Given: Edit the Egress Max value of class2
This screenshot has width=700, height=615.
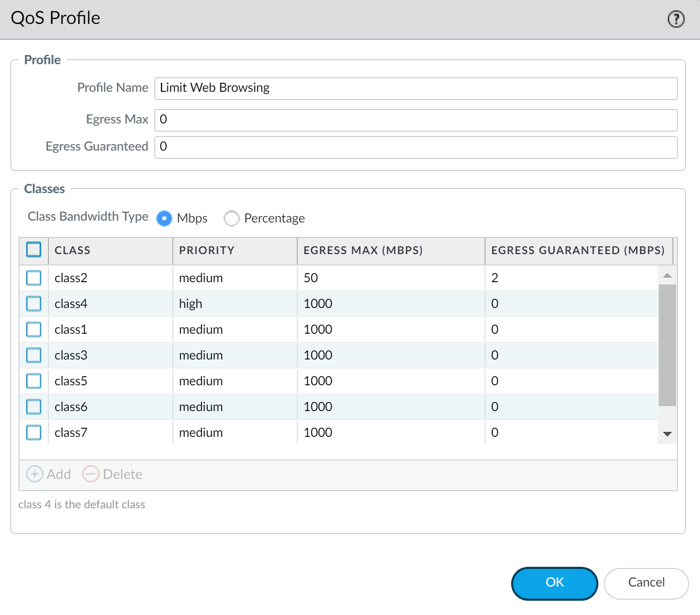Looking at the screenshot, I should click(x=389, y=278).
